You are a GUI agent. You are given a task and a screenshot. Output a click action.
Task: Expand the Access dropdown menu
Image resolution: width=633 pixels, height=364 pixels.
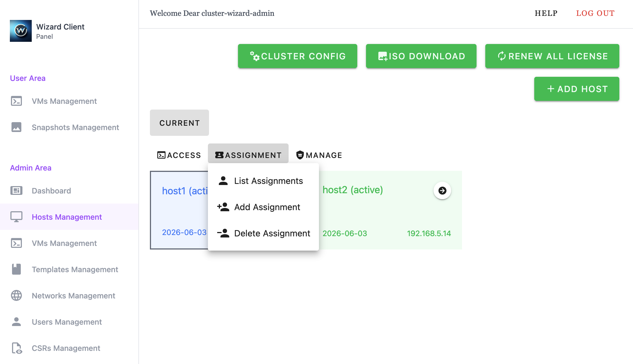(179, 155)
